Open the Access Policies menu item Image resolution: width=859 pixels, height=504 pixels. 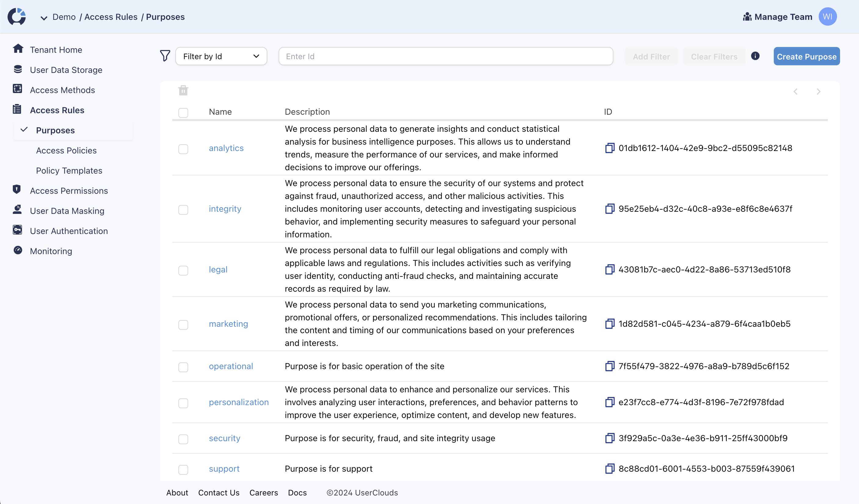66,150
